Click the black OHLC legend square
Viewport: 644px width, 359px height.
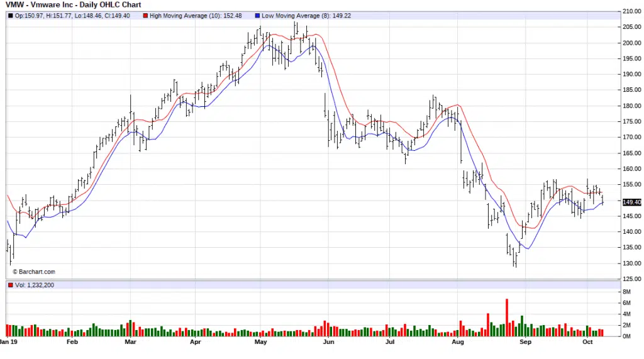click(9, 15)
